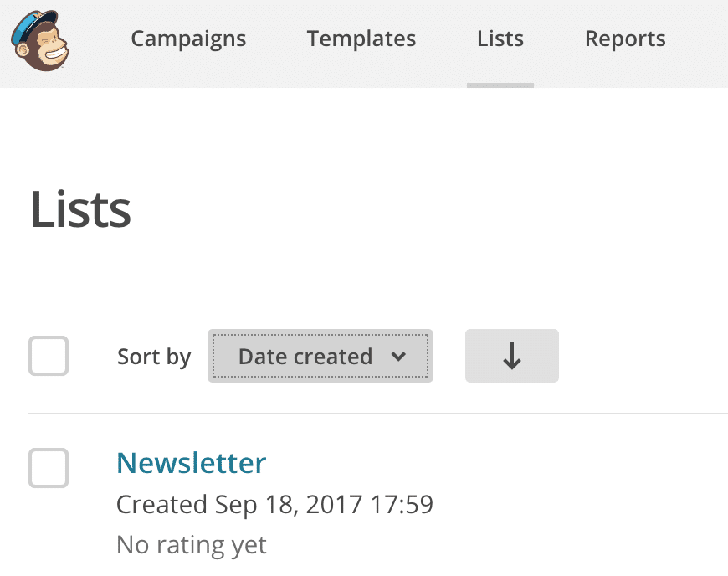This screenshot has height=576, width=728.
Task: Check the box next to Newsletter
Action: 49,468
